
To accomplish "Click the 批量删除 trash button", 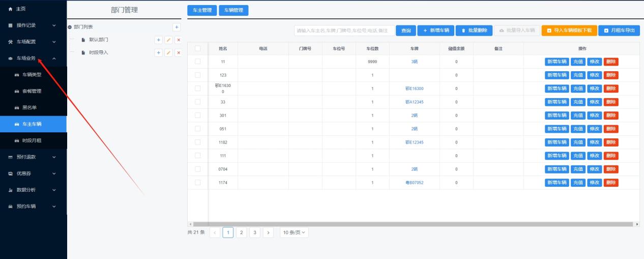I will point(474,31).
